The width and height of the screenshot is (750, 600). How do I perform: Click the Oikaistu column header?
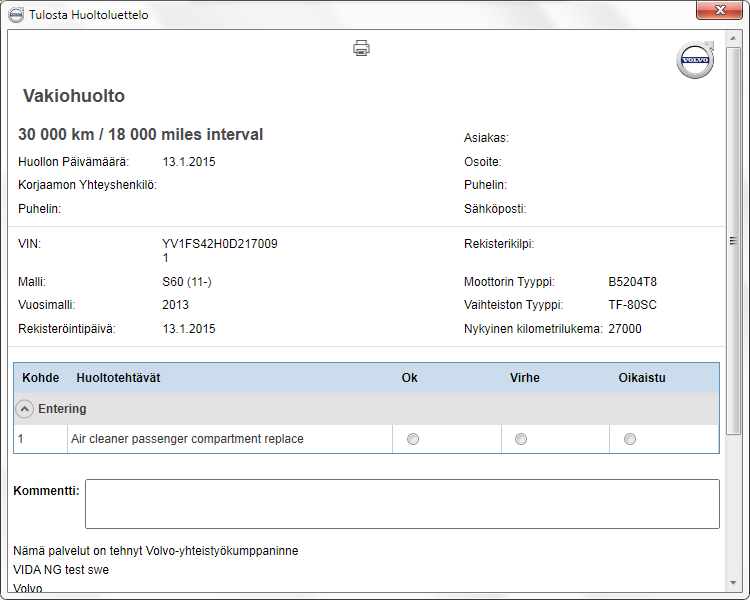point(642,378)
